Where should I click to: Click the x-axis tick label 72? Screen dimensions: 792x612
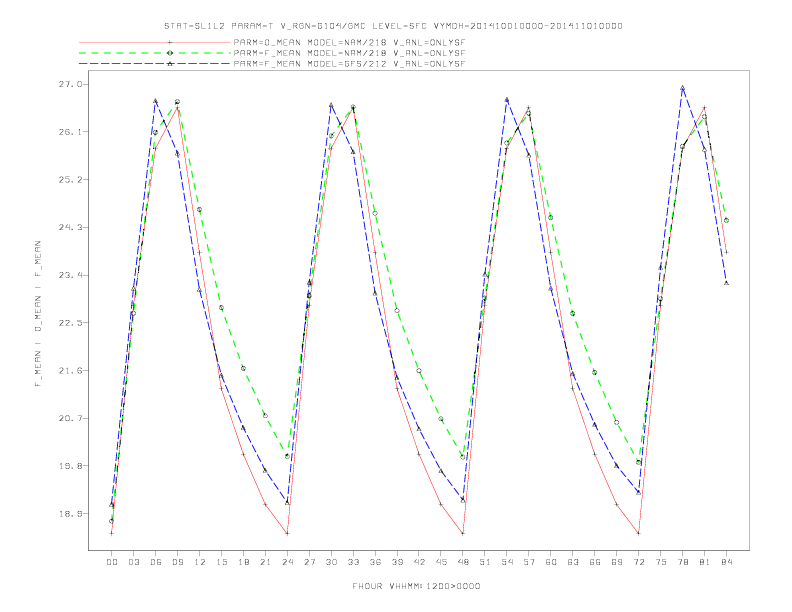click(639, 562)
